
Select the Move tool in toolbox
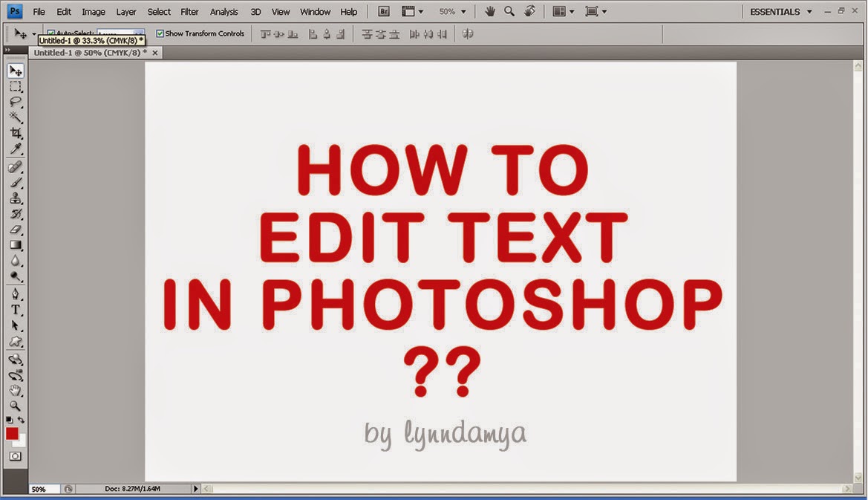pyautogui.click(x=16, y=71)
